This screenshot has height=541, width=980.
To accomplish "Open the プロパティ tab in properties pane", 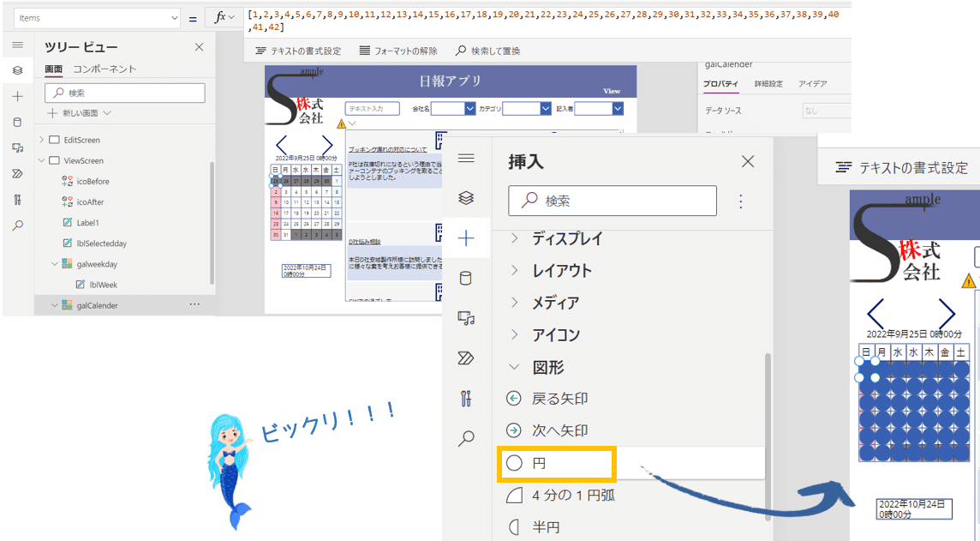I will [720, 84].
